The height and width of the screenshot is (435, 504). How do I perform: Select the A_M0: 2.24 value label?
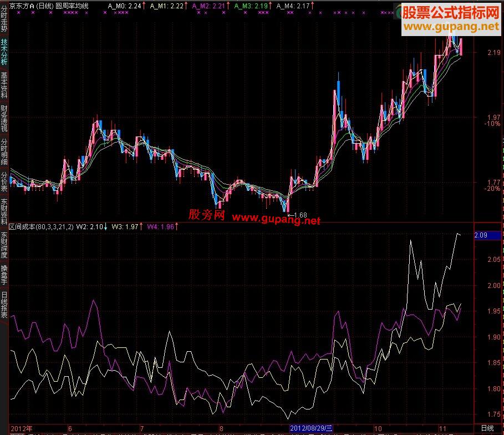click(x=126, y=6)
